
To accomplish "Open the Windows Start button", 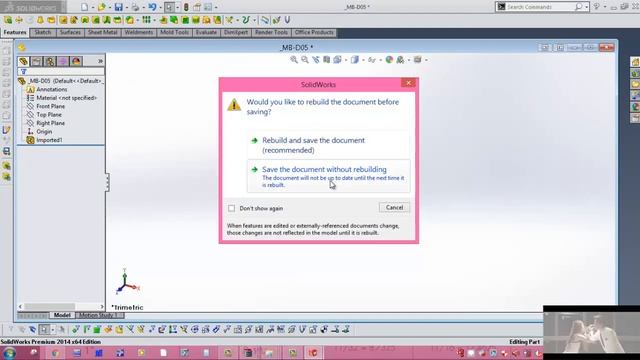I will tap(9, 353).
